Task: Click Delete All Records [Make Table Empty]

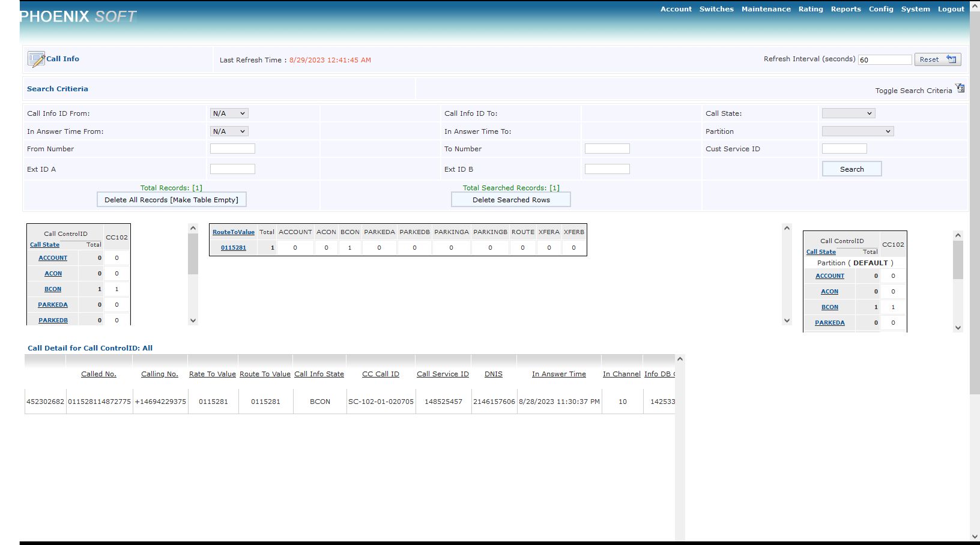Action: tap(171, 200)
